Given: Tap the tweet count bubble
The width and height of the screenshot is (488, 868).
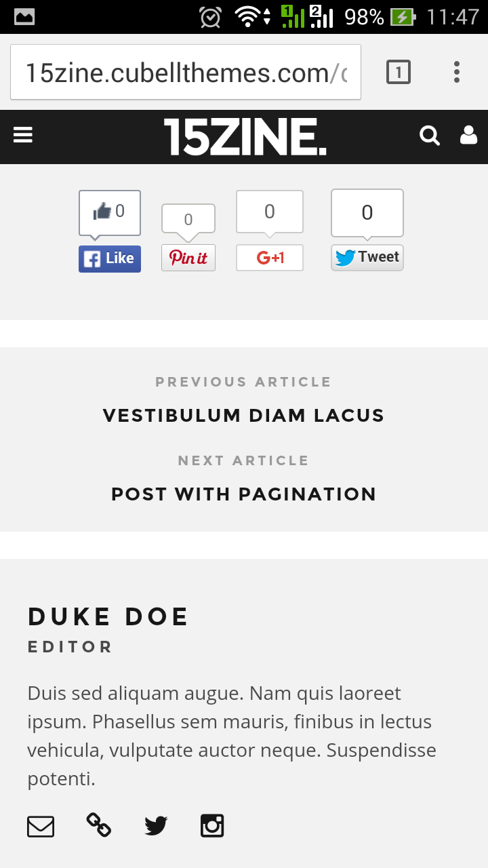Looking at the screenshot, I should pos(367,213).
